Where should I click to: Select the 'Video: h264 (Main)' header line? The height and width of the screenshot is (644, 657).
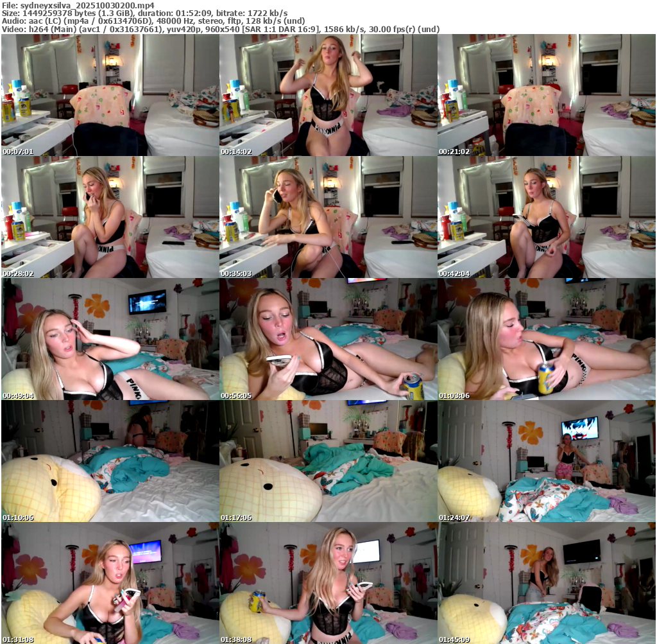pos(221,30)
